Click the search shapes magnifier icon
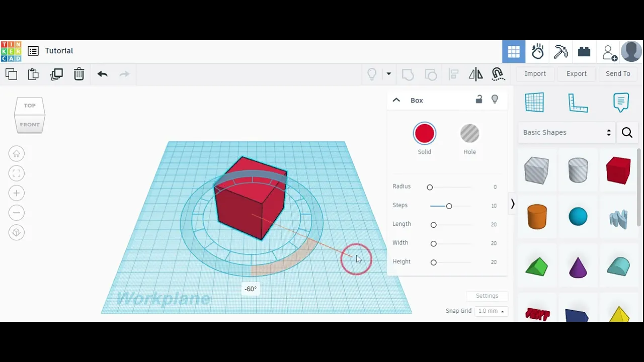The height and width of the screenshot is (362, 644). [627, 132]
